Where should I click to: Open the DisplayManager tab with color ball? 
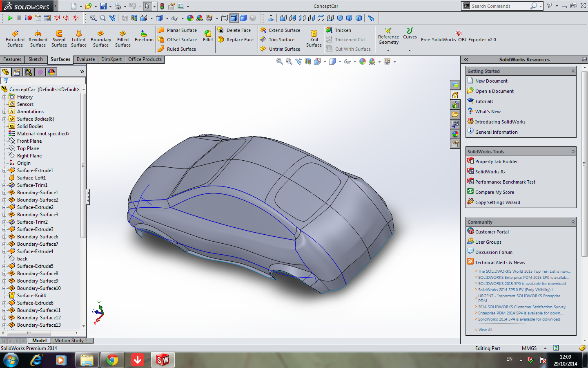[x=51, y=72]
